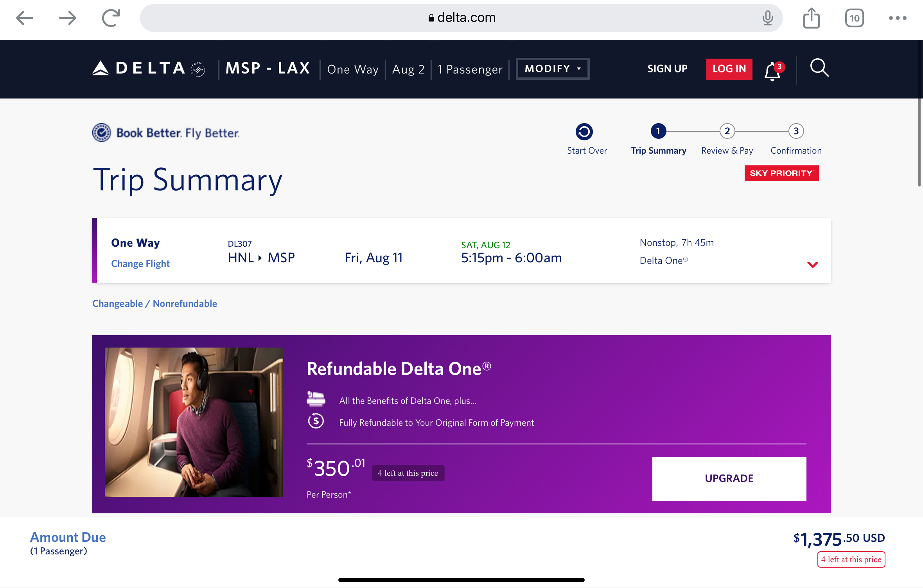Click the Aug 2 date in header
Screen dimensions: 923x588
coord(408,69)
